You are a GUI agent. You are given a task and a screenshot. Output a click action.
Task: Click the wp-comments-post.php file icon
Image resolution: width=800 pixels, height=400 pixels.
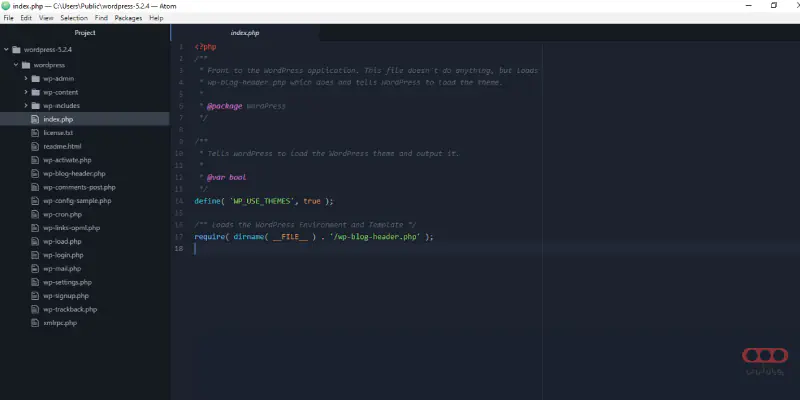coord(35,187)
